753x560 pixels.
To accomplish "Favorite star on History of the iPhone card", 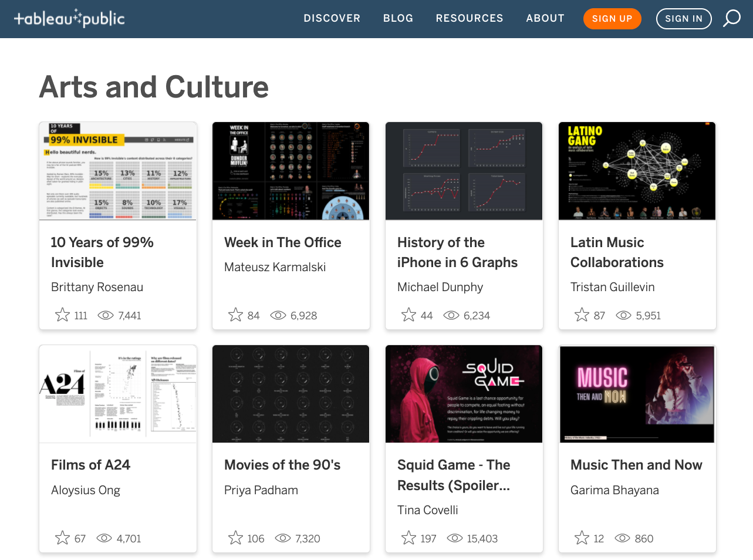I will (x=408, y=315).
